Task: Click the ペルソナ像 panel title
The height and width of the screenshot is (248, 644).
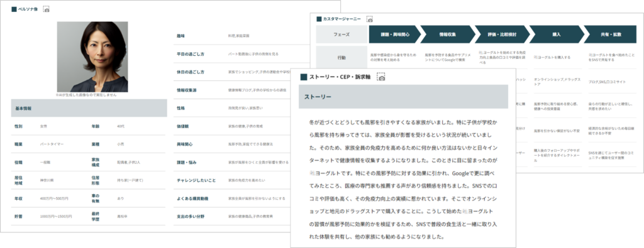Action: (x=28, y=9)
